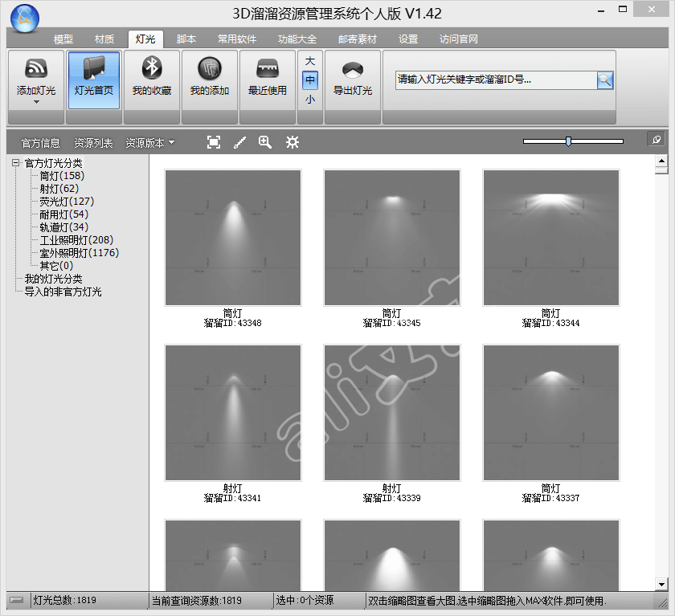The width and height of the screenshot is (675, 616).
Task: Click the scrollbar down arrow
Action: [661, 584]
